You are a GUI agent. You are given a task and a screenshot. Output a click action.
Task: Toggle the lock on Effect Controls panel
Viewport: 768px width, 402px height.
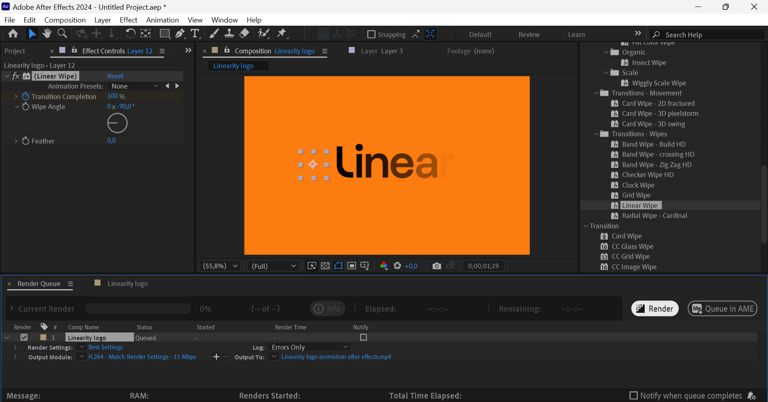[x=74, y=50]
